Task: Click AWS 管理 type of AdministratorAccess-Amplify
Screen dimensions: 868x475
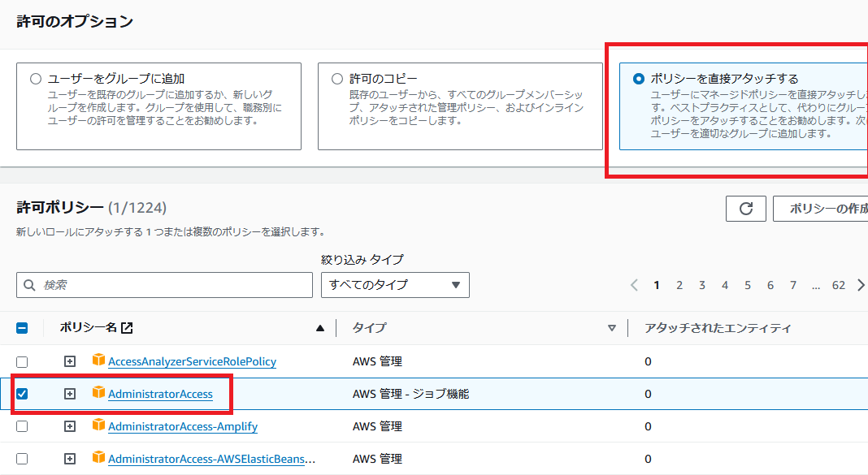Action: coord(378,426)
